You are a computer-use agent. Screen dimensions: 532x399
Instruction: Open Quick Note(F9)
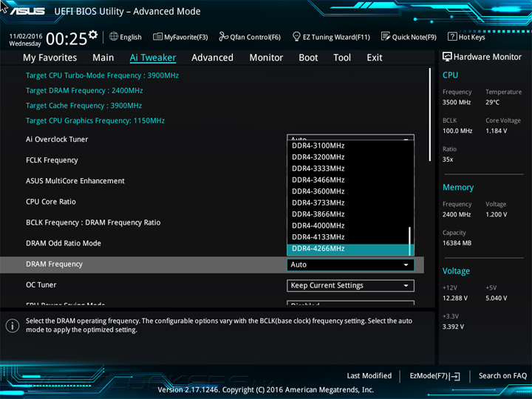[x=409, y=37]
